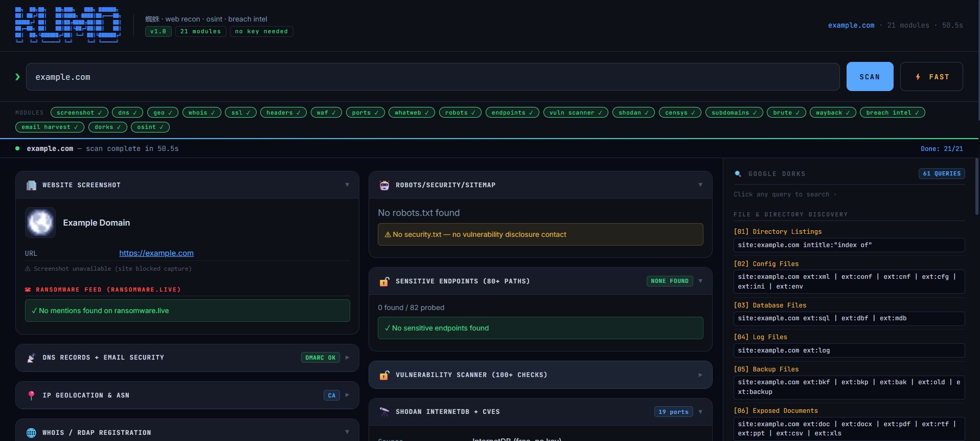Toggle the endpoints module chip
Screen dimensions: 980x441
pos(512,113)
